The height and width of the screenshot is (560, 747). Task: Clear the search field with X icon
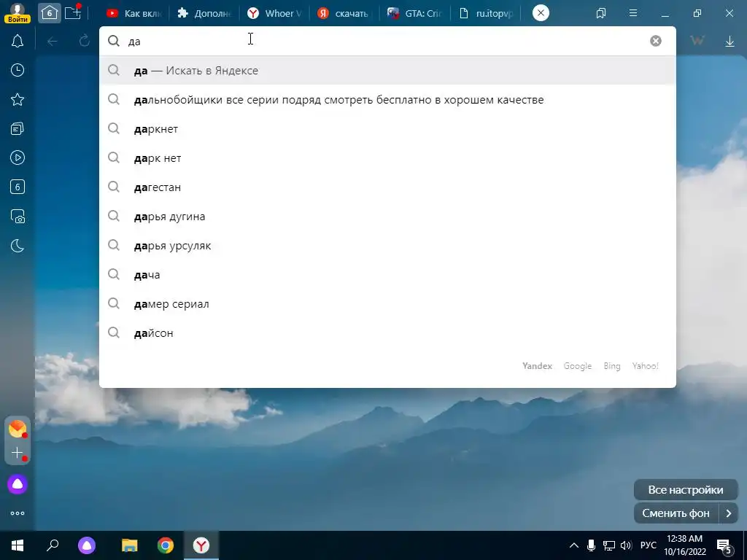coord(656,41)
